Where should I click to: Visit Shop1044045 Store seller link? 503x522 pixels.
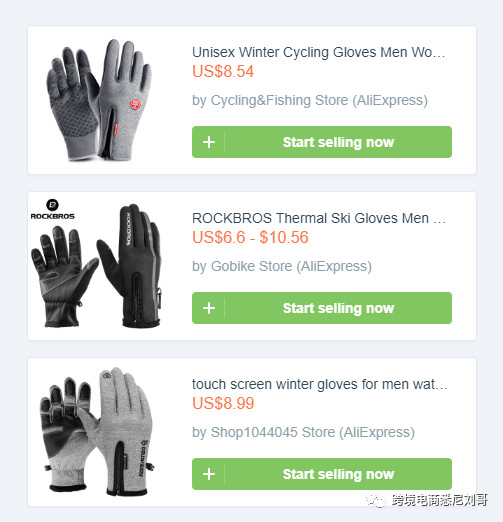coord(303,432)
